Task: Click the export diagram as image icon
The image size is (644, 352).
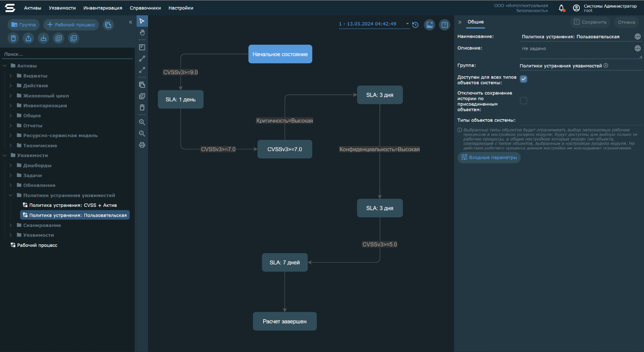Action: (430, 25)
